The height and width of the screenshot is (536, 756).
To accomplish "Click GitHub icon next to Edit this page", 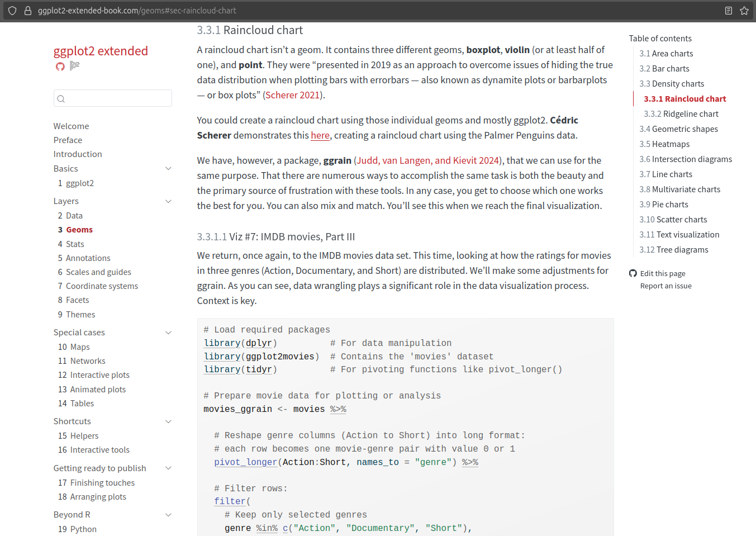I will [633, 273].
